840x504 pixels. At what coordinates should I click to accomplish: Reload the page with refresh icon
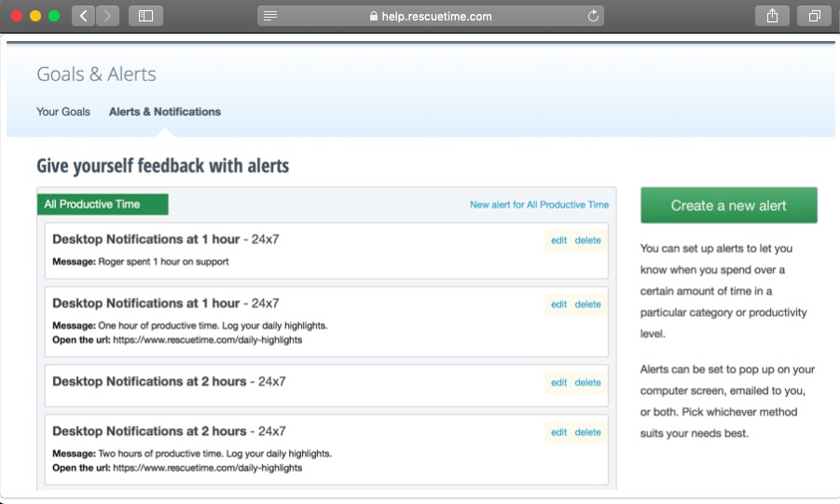click(593, 16)
